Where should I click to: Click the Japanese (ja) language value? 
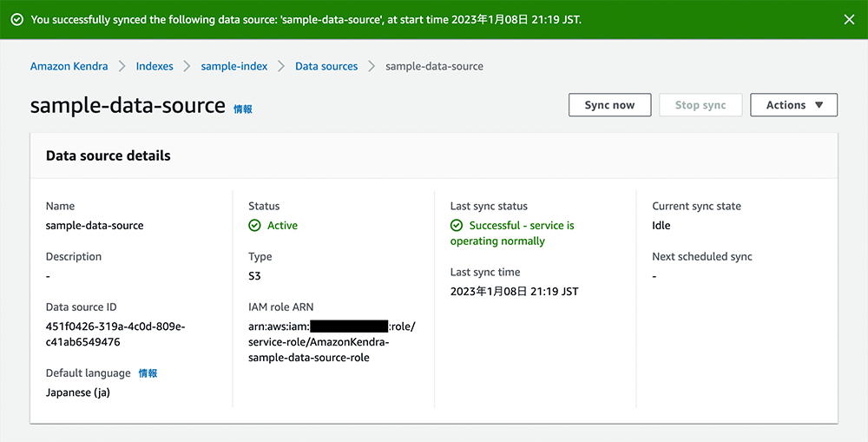pyautogui.click(x=78, y=393)
